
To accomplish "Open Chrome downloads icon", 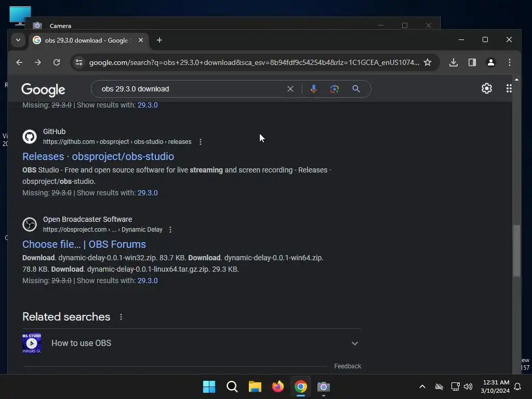I will point(454,62).
